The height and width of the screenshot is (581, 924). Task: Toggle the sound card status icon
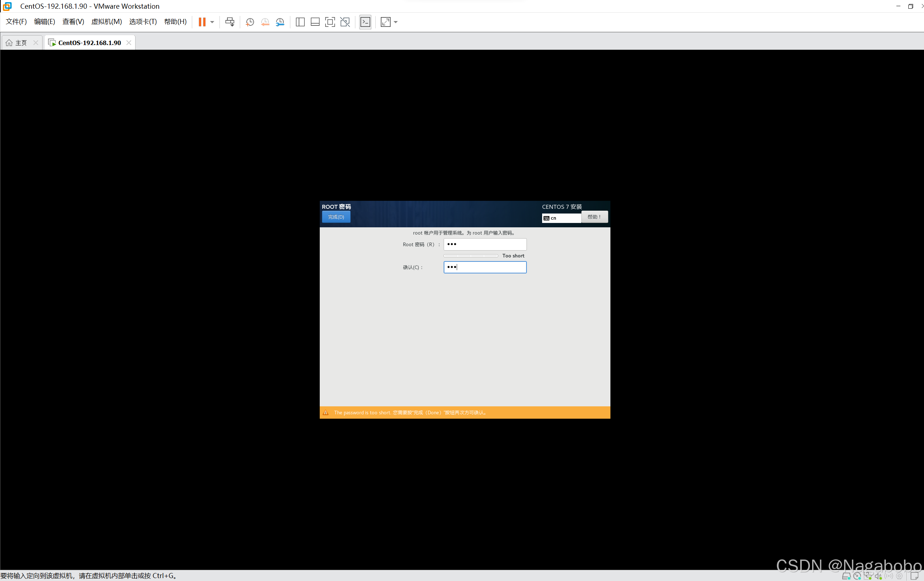(x=878, y=576)
